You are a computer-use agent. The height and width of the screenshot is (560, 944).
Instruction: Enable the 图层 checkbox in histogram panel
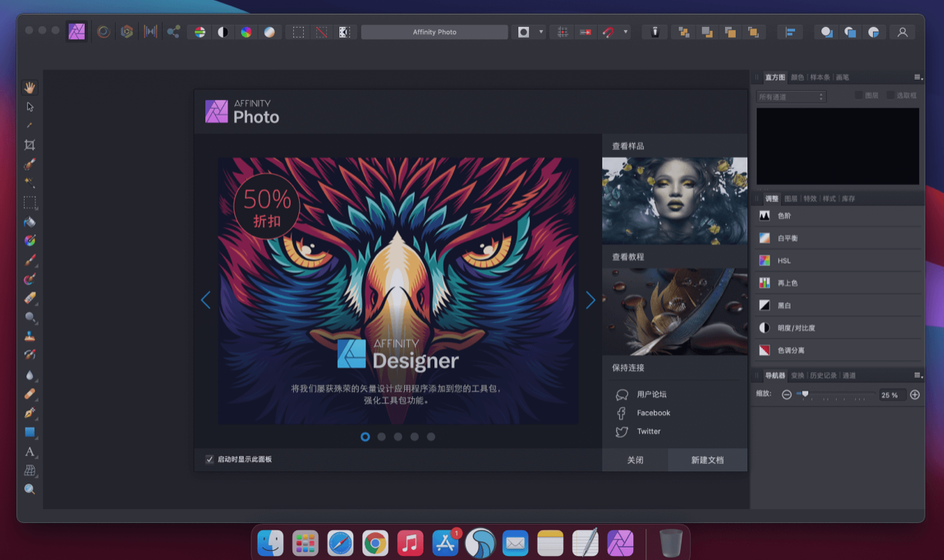858,94
